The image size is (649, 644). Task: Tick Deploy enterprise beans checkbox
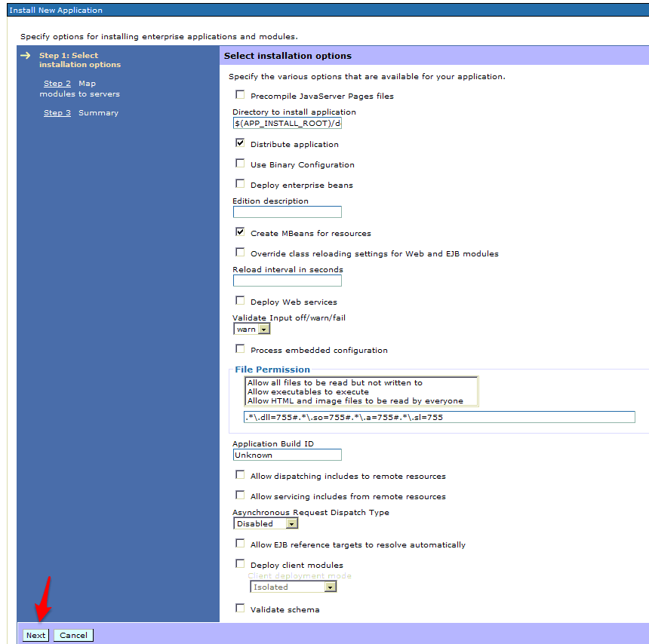(x=240, y=184)
